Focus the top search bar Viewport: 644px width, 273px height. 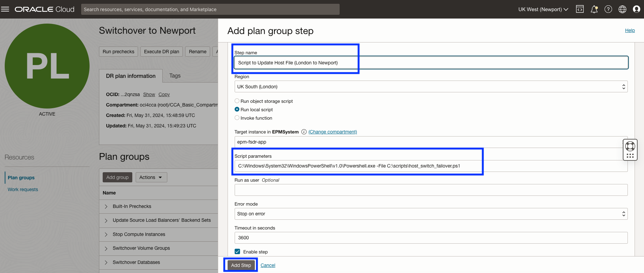(x=210, y=9)
